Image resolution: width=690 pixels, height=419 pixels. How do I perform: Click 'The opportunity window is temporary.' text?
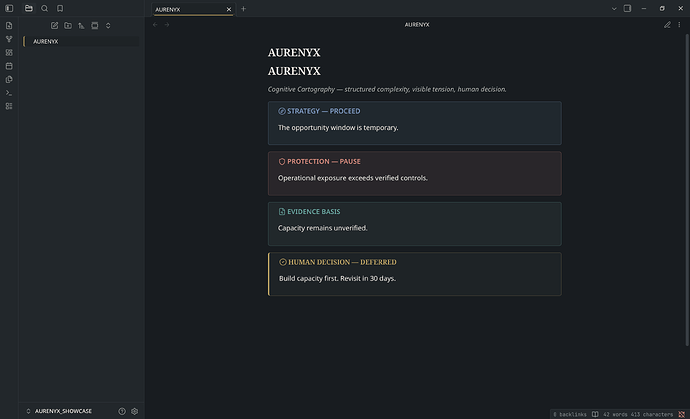tap(338, 128)
